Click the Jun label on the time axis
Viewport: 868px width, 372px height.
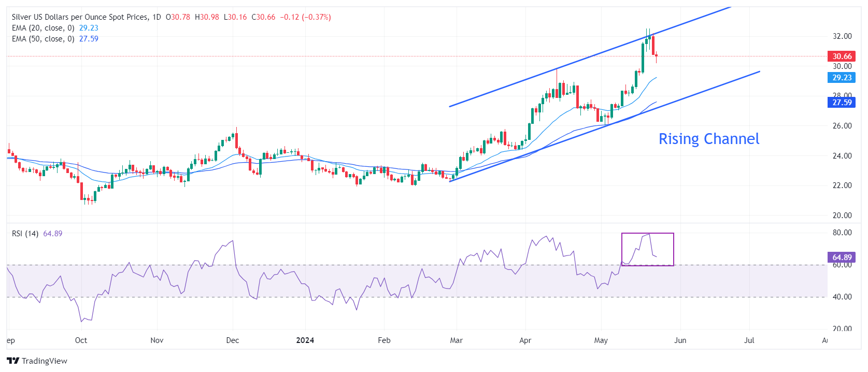pyautogui.click(x=680, y=340)
